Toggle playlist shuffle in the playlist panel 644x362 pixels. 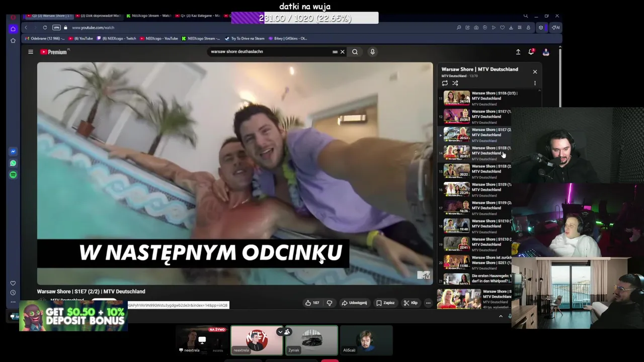pos(455,83)
